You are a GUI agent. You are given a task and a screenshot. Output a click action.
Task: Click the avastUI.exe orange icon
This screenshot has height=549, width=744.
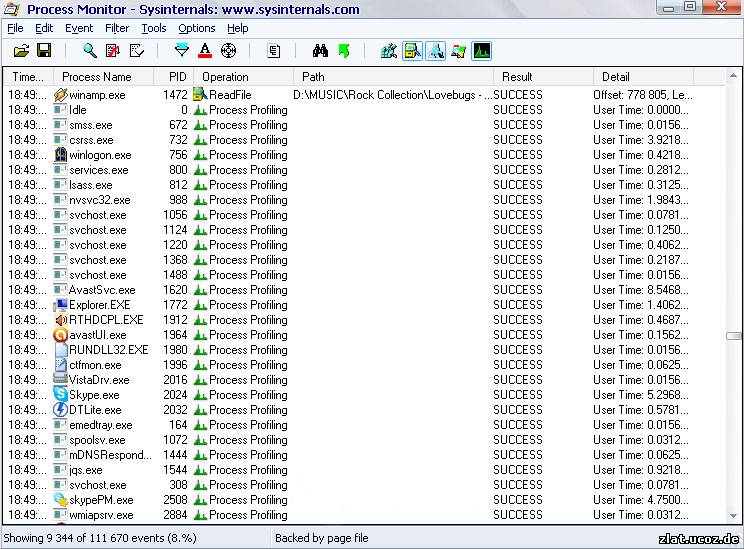tap(60, 335)
